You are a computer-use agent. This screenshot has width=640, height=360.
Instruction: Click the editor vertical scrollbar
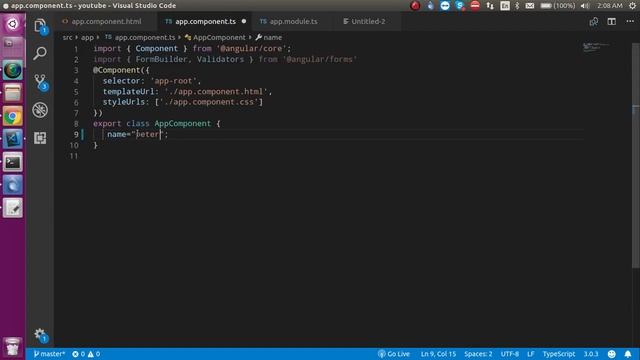coord(636,155)
